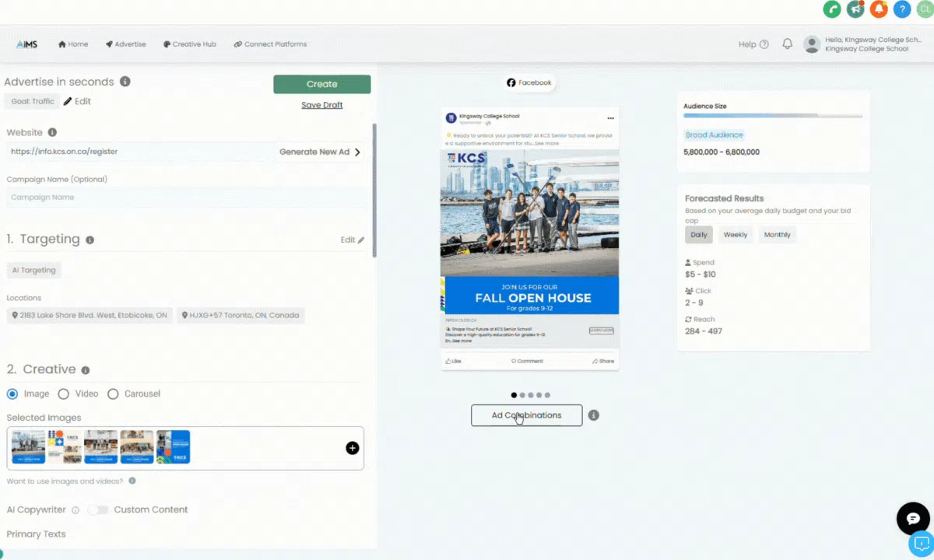Screen dimensions: 934x560
Task: Select location HJXG+57 Toronto, ON, Canada
Action: point(241,316)
